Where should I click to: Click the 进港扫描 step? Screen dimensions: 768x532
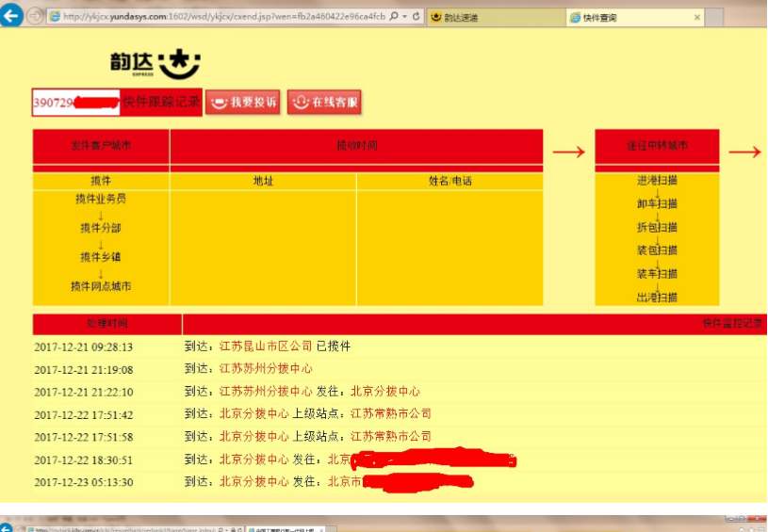tap(657, 181)
